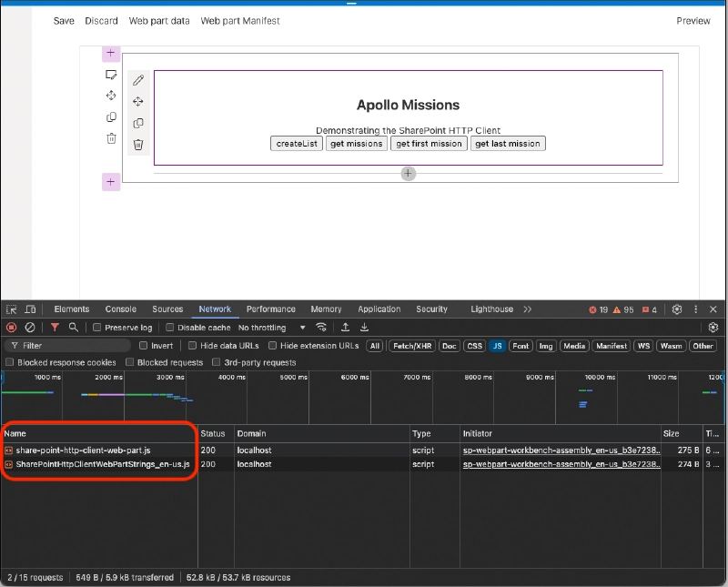Check the Disable cache checkbox
Viewport: 728px width, 587px height.
(169, 328)
